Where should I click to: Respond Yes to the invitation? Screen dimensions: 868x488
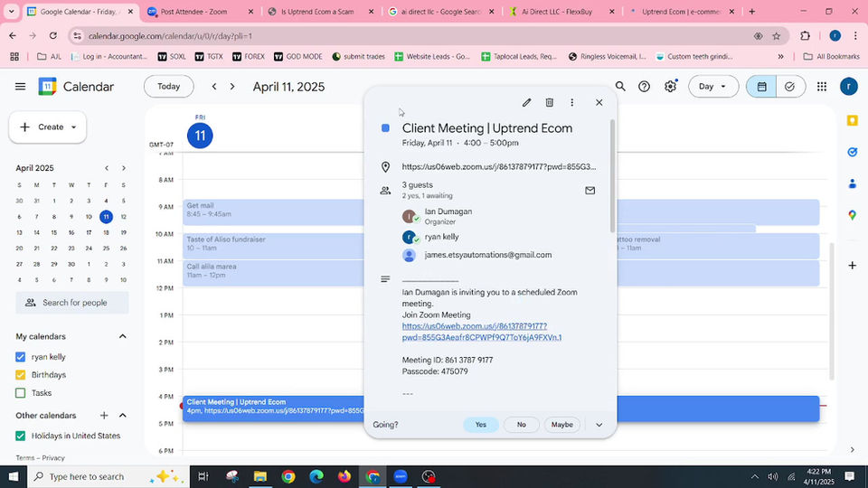tap(480, 425)
